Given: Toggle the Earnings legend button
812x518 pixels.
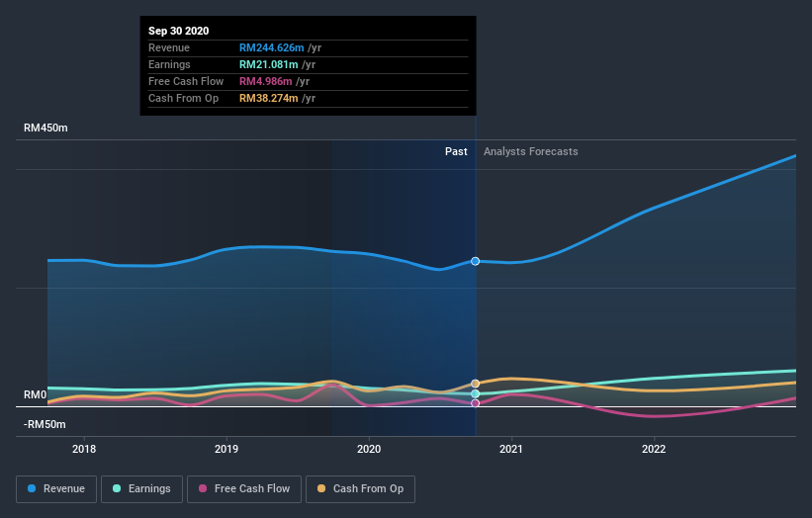Looking at the screenshot, I should (141, 489).
